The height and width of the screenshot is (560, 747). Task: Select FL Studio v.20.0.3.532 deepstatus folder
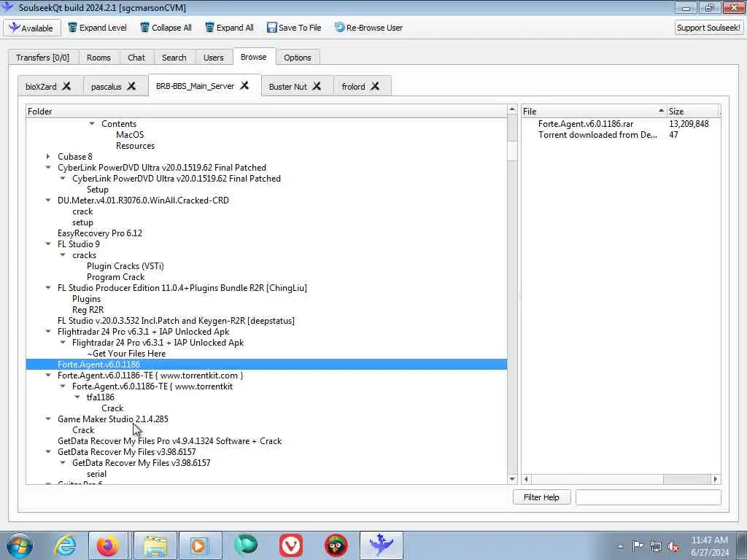point(176,321)
